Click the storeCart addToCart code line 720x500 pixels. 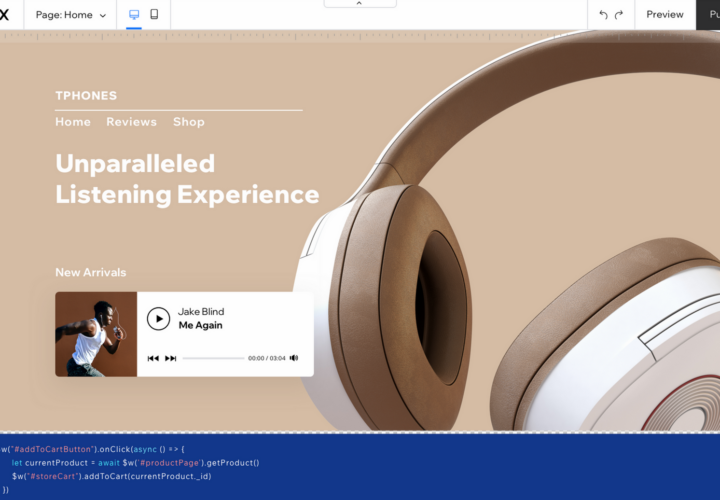click(112, 476)
